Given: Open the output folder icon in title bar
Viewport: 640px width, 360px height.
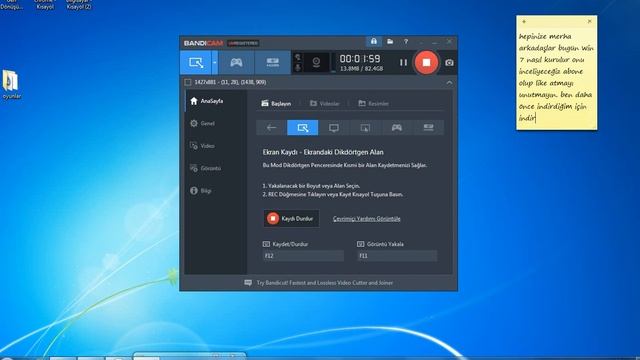Looking at the screenshot, I should [x=390, y=41].
